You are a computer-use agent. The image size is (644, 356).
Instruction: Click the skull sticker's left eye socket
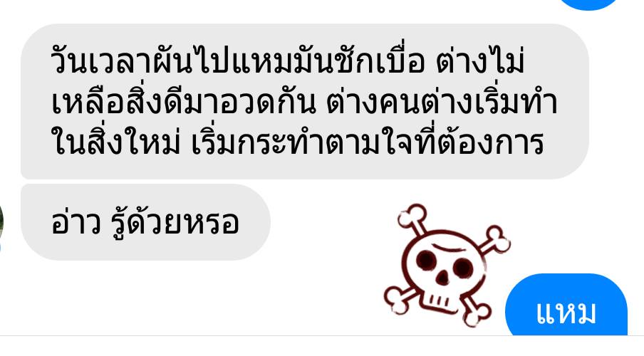click(425, 259)
